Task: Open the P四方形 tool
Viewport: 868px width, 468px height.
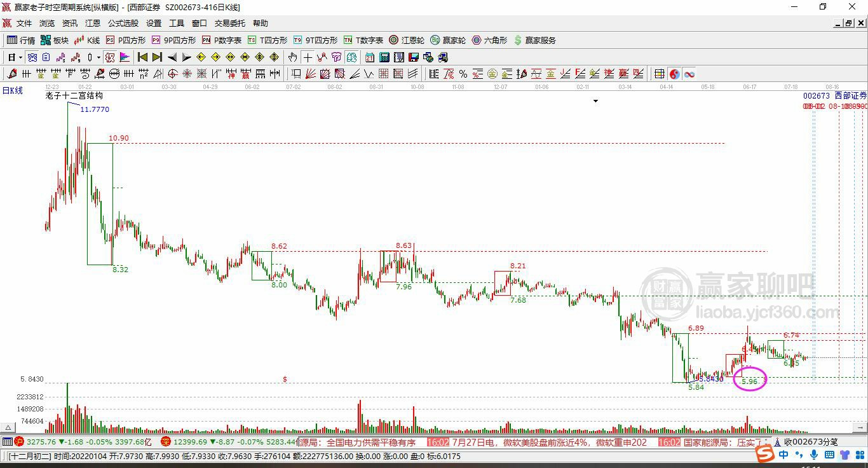Action: 126,40
